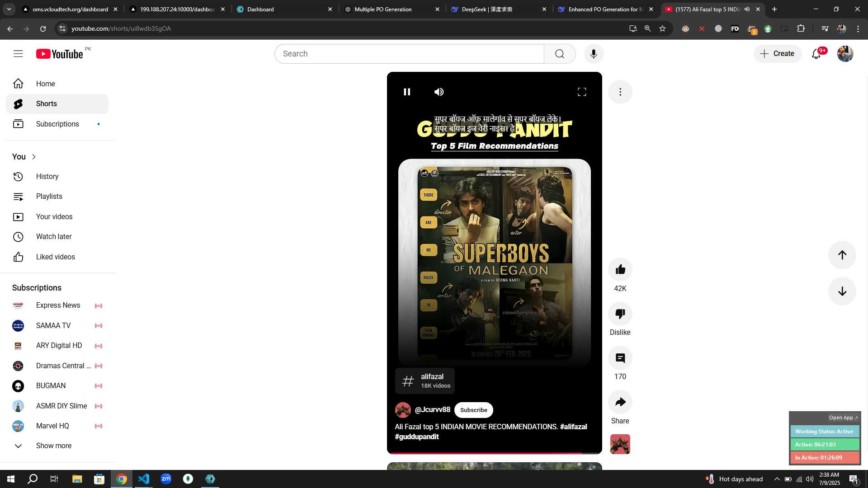Expand the You section chevron
The height and width of the screenshot is (488, 868).
[33, 157]
